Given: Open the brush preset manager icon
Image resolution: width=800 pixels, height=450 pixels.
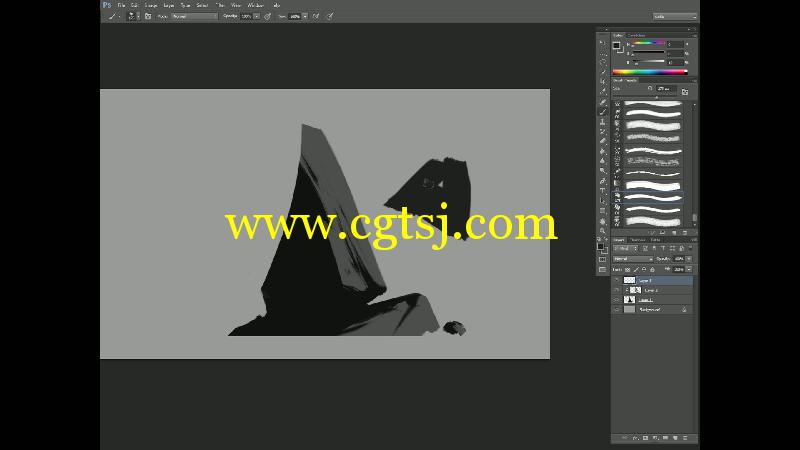Looking at the screenshot, I should point(662,233).
